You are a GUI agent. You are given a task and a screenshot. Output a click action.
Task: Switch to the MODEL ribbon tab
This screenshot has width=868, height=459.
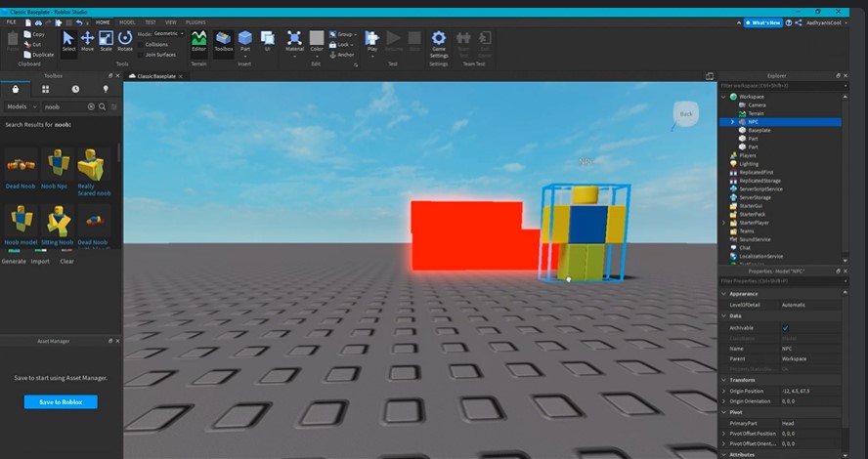tap(127, 21)
